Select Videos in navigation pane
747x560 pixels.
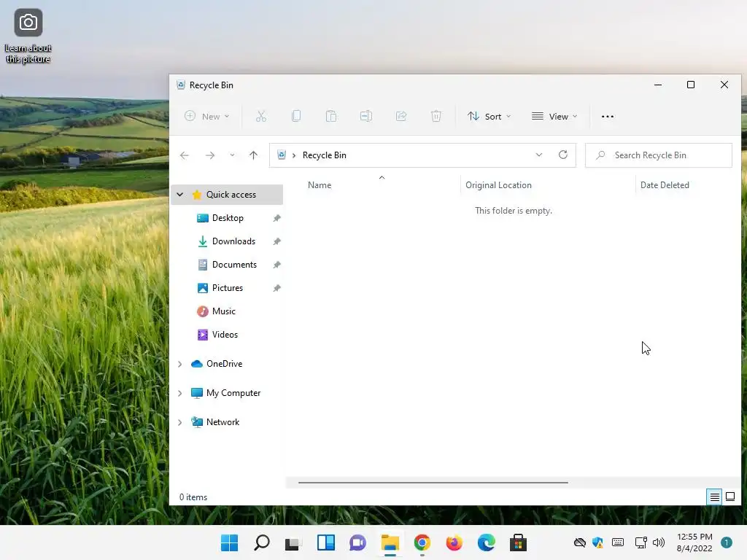(x=225, y=335)
